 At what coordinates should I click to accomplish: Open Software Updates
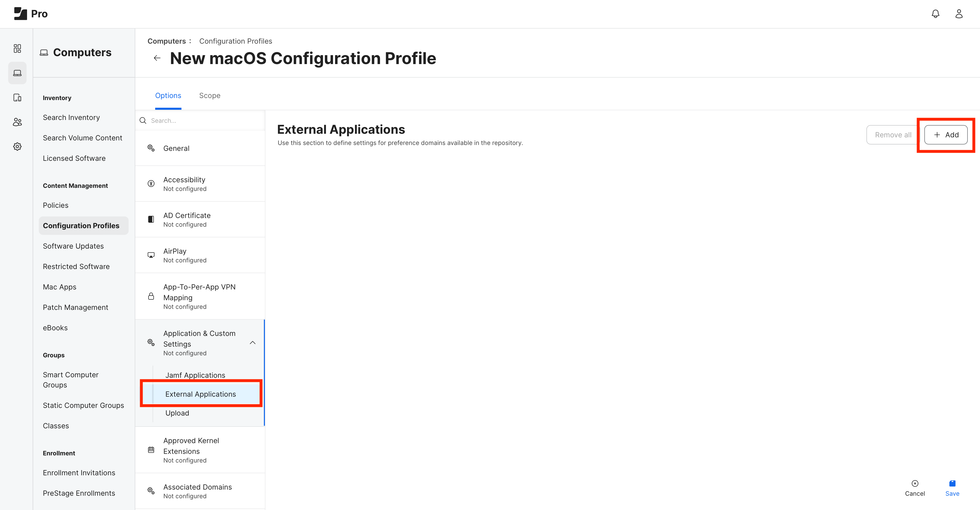pos(73,246)
